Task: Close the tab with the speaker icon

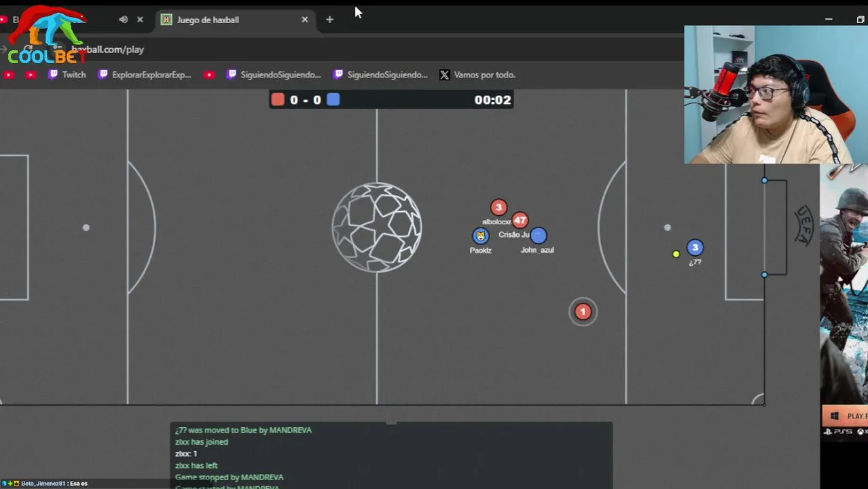Action: click(140, 20)
